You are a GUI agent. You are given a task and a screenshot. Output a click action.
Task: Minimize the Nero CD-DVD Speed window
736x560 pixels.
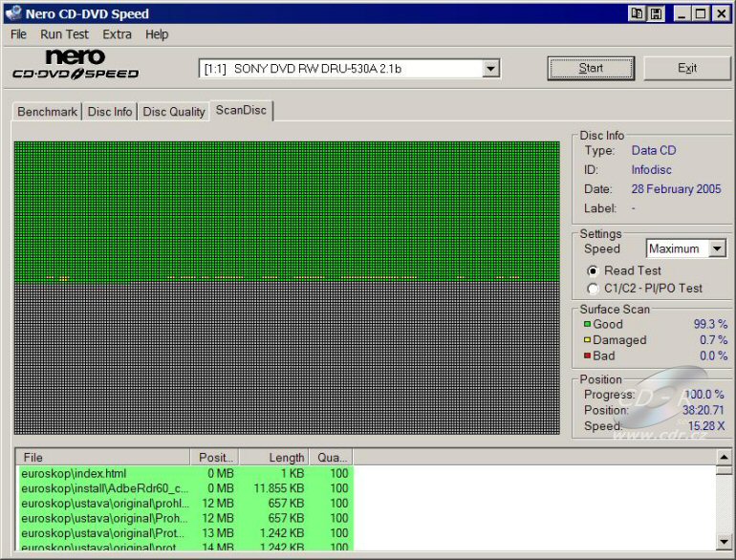pos(682,13)
